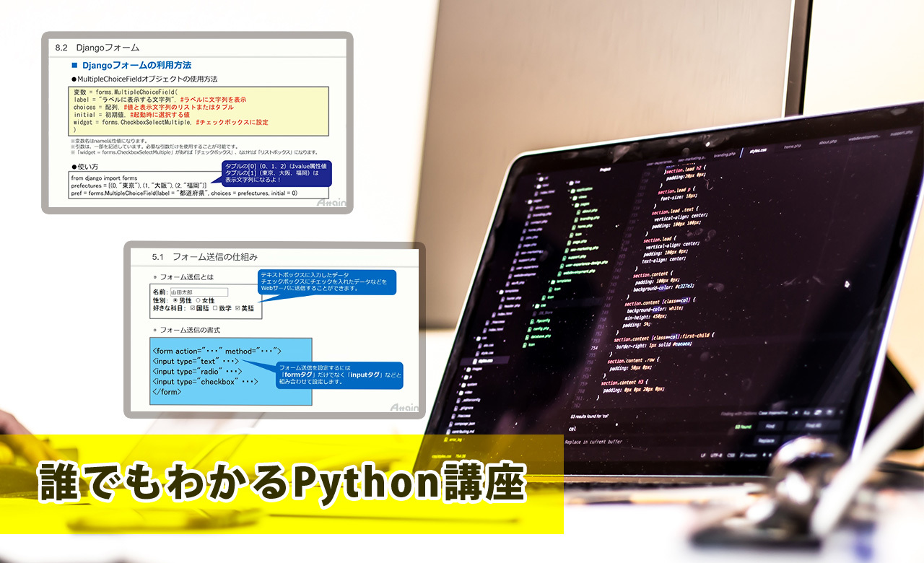
Task: Click the blue square bullet beside Djangoフォームの利用方法
Action: [74, 66]
